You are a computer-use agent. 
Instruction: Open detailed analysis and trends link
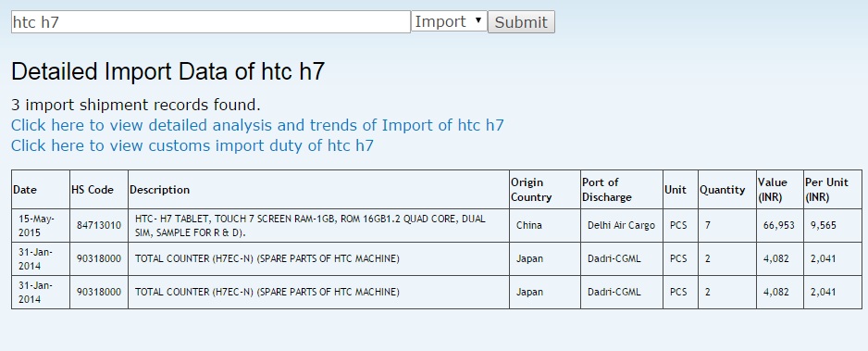[x=257, y=125]
